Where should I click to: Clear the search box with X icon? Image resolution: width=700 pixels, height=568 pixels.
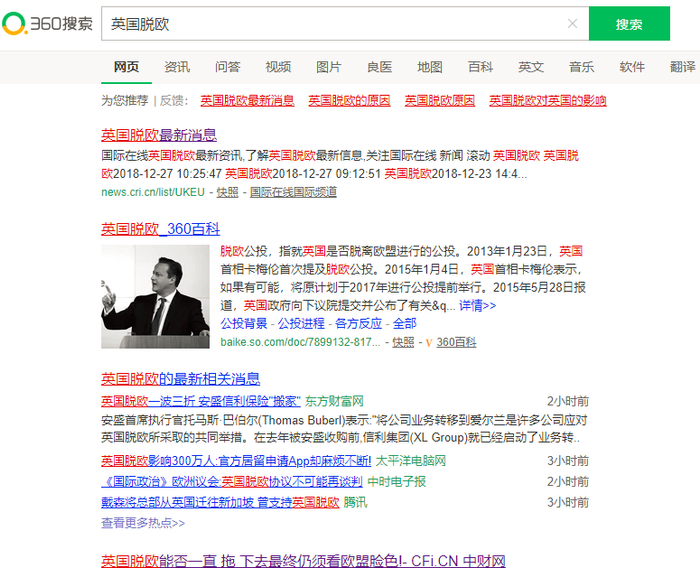tap(572, 24)
